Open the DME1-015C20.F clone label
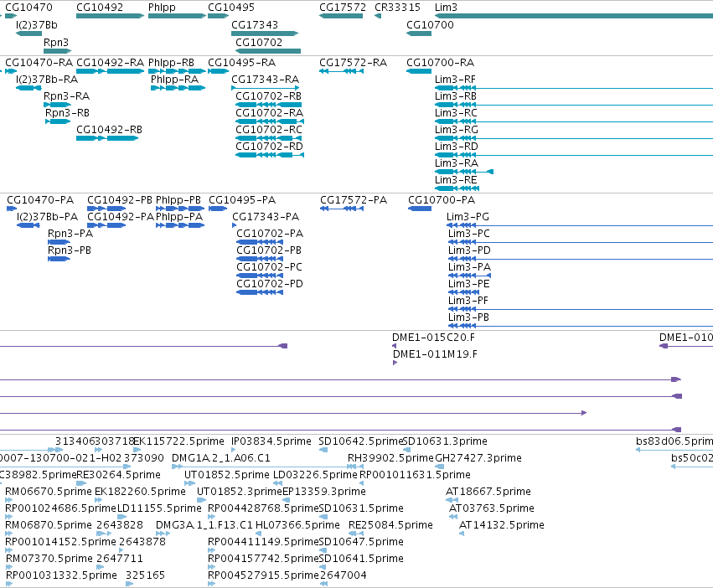Screen dimensions: 713x588 coord(433,338)
